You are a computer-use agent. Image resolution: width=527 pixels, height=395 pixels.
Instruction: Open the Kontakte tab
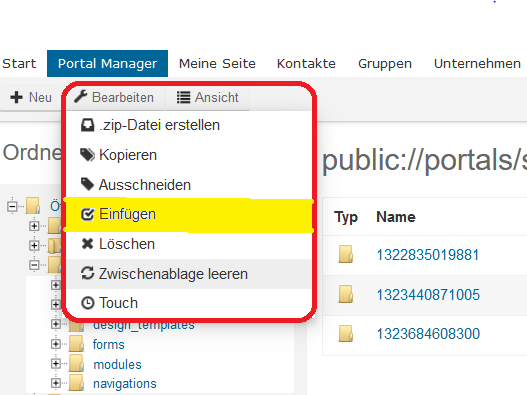pos(306,64)
